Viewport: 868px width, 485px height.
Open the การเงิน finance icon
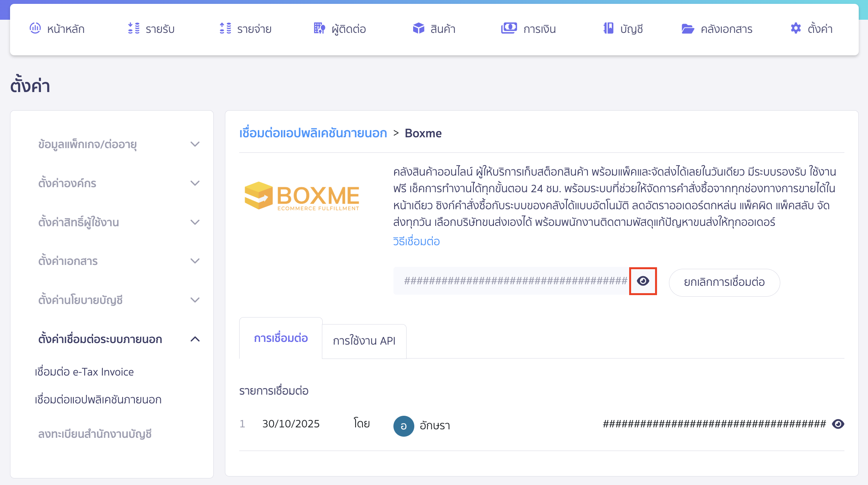509,28
